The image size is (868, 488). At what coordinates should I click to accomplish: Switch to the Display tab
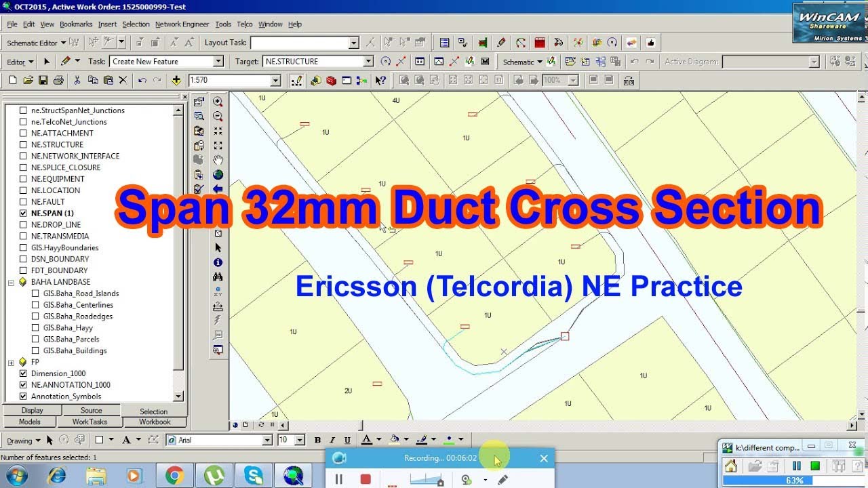(32, 411)
